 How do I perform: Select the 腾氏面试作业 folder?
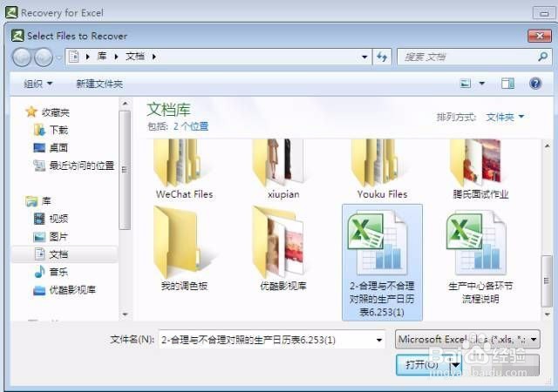tap(480, 169)
